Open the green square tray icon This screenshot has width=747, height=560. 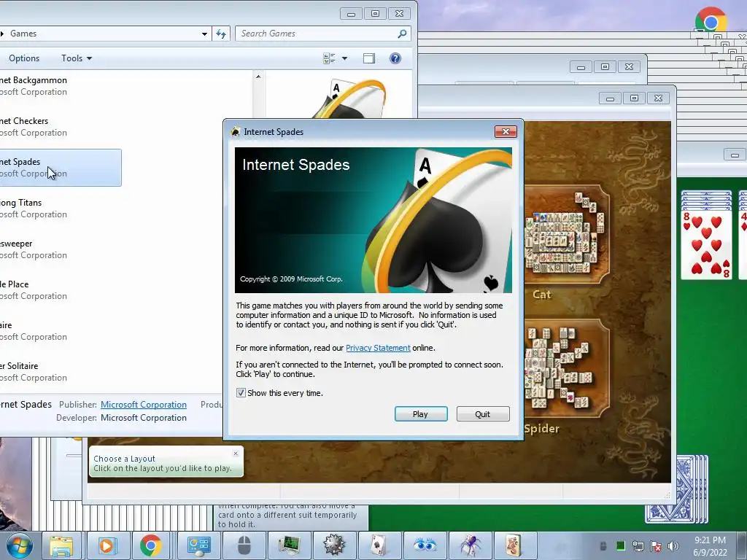pos(621,545)
